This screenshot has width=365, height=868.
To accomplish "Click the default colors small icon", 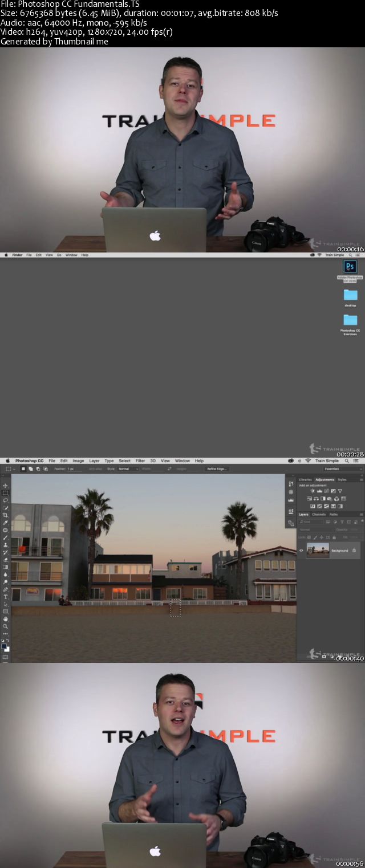I will [x=2, y=640].
